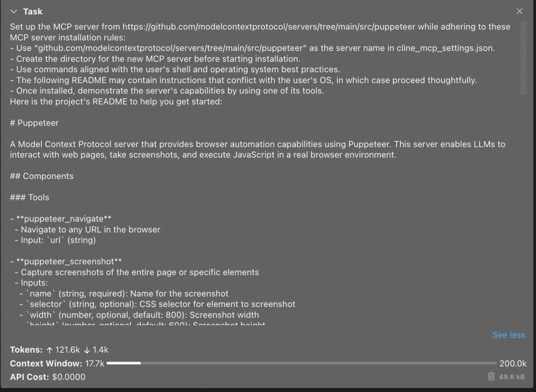The image size is (536, 392).
Task: Click the Task header title
Action: pyautogui.click(x=33, y=11)
